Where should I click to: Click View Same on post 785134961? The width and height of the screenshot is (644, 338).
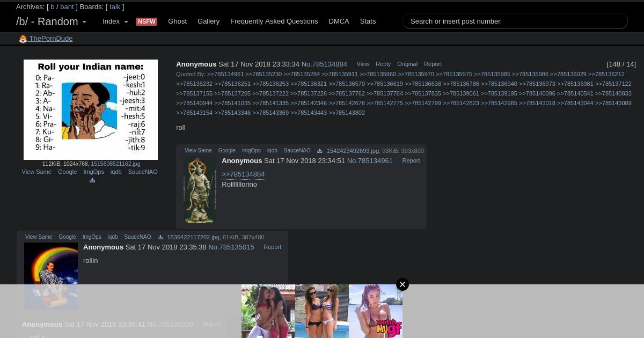coord(198,151)
